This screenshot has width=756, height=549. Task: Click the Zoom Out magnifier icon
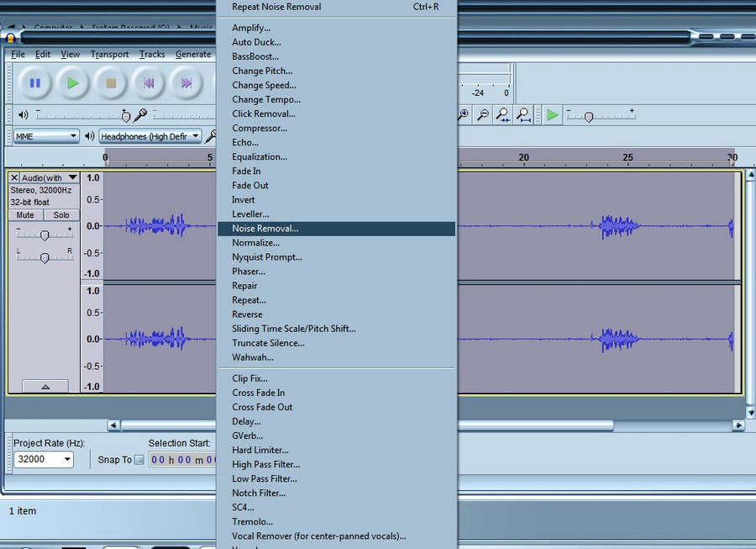pyautogui.click(x=483, y=115)
